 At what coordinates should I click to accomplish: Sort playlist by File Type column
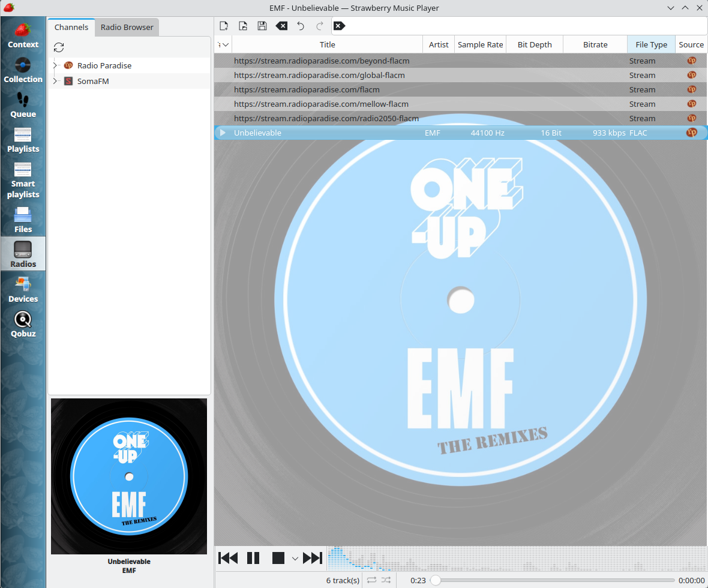pyautogui.click(x=651, y=45)
